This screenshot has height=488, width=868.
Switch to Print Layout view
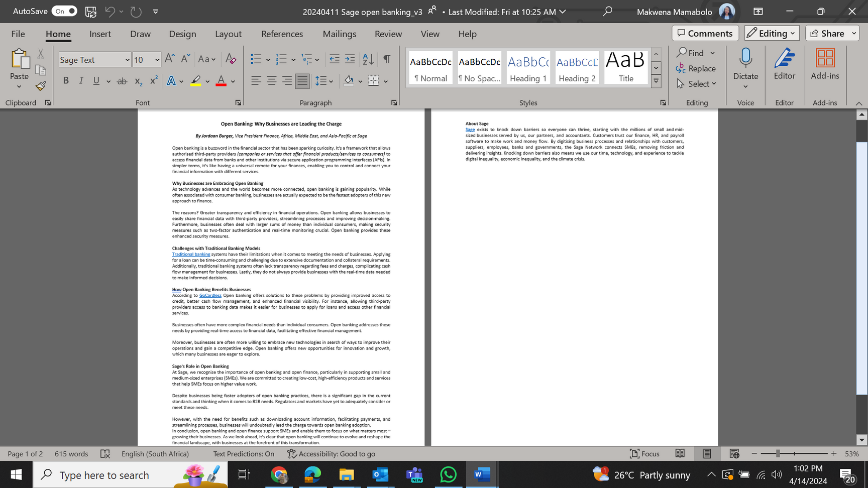[x=707, y=454]
